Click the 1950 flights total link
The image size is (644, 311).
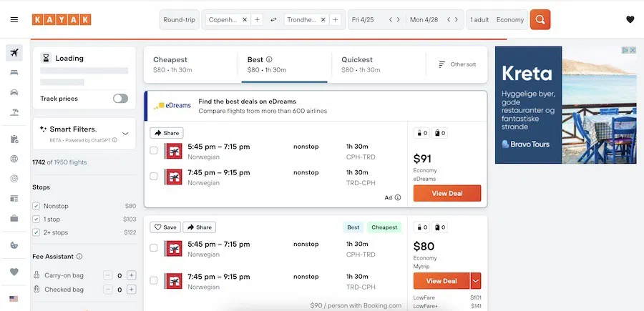click(x=70, y=162)
